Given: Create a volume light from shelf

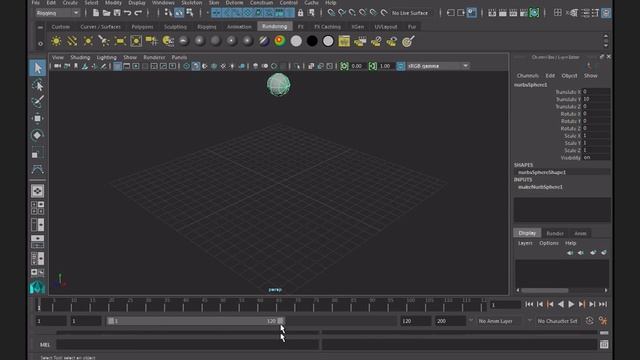Looking at the screenshot, I should point(136,41).
